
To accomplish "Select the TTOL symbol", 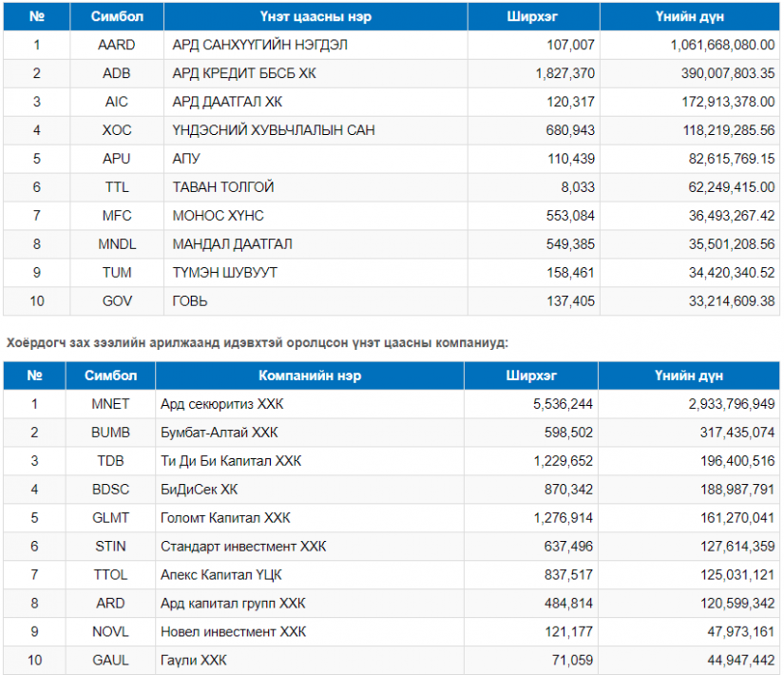I will pyautogui.click(x=110, y=575).
